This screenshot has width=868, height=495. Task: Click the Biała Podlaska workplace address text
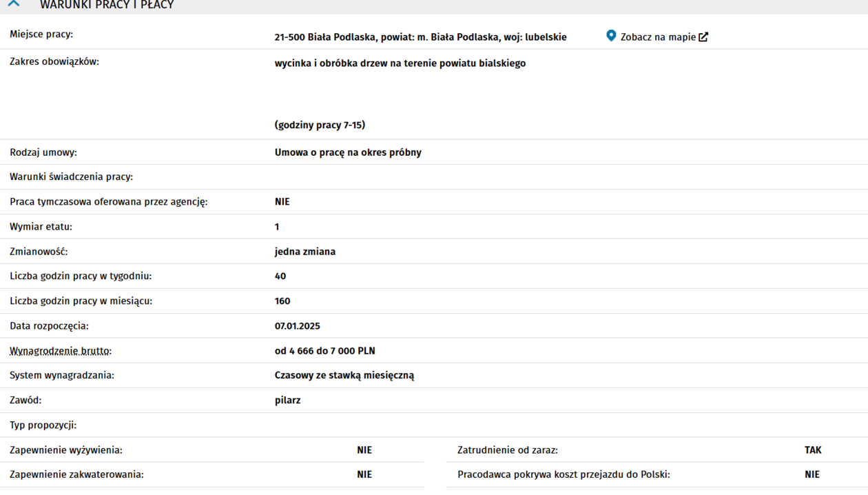[x=420, y=37]
